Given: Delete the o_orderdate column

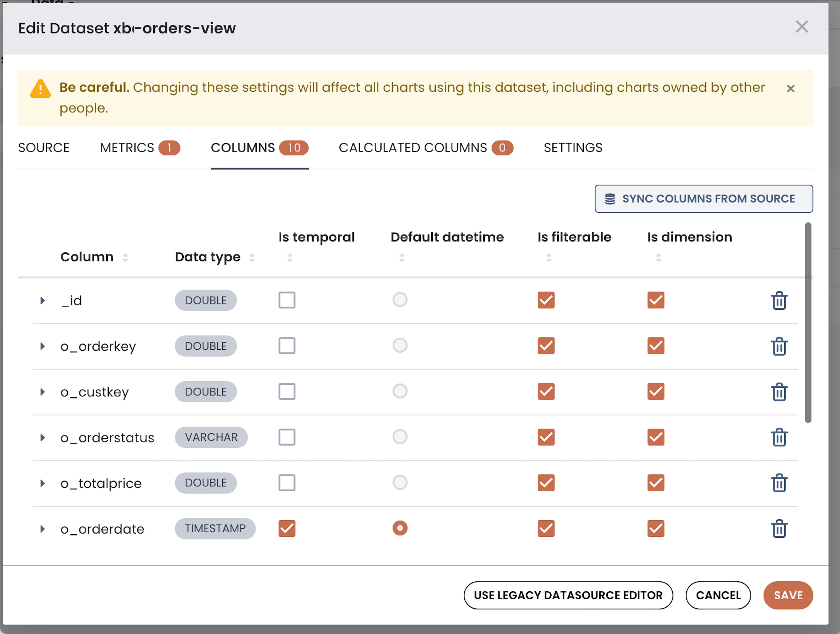Looking at the screenshot, I should click(x=779, y=528).
